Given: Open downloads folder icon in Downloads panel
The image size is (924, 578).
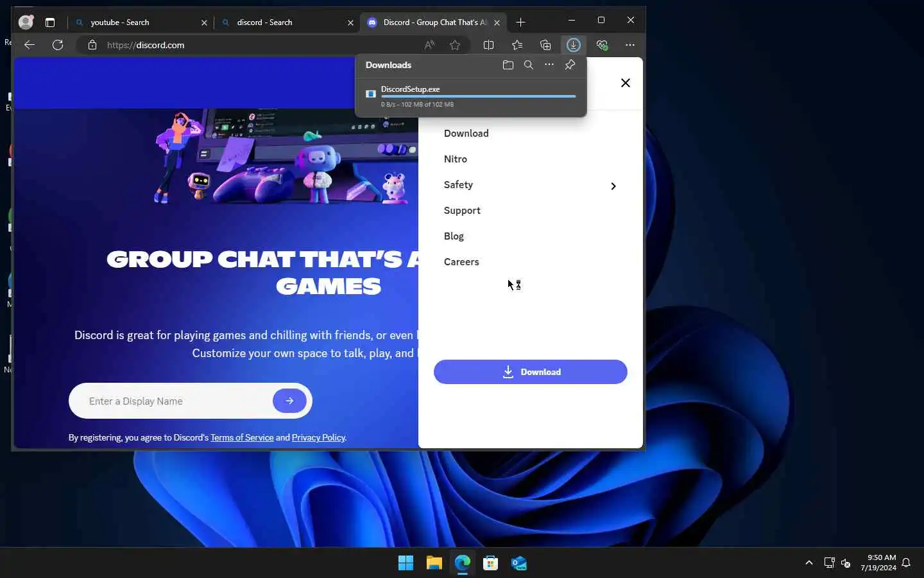Looking at the screenshot, I should coord(508,65).
